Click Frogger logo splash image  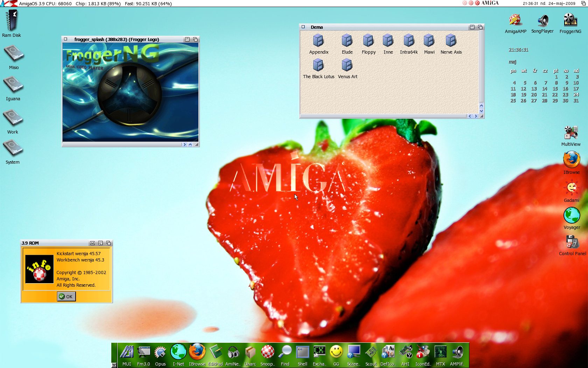tap(131, 93)
